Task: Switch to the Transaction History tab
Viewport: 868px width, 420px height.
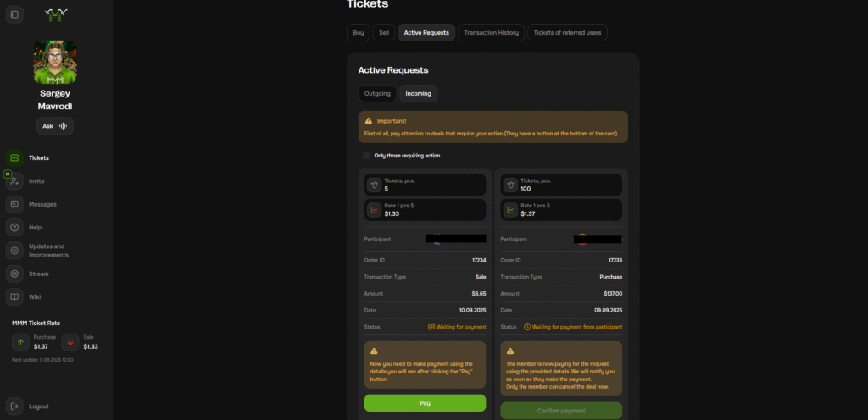Action: coord(491,33)
